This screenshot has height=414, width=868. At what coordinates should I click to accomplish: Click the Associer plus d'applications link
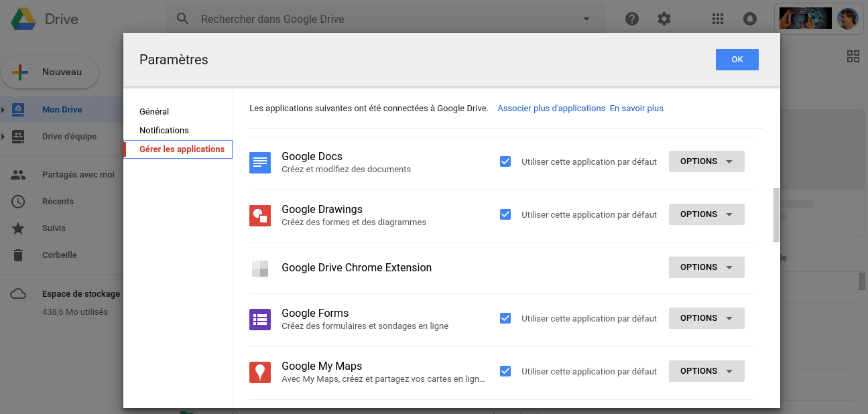pos(551,107)
